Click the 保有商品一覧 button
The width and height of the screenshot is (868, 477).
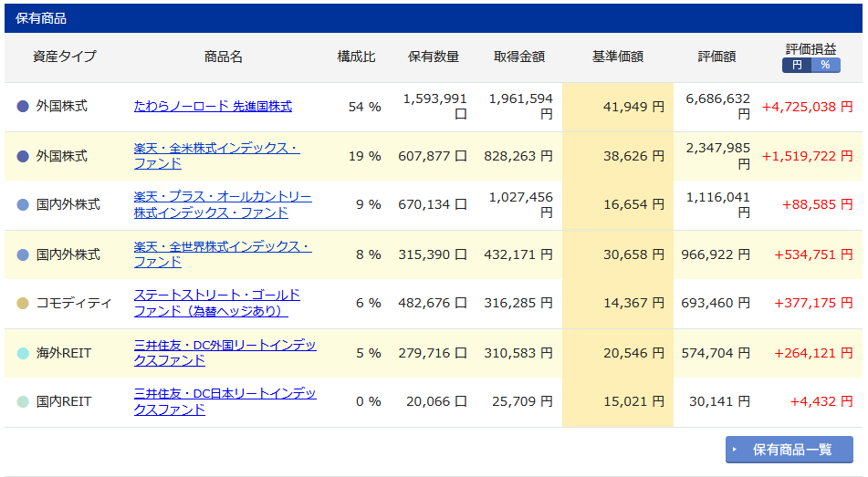click(789, 450)
